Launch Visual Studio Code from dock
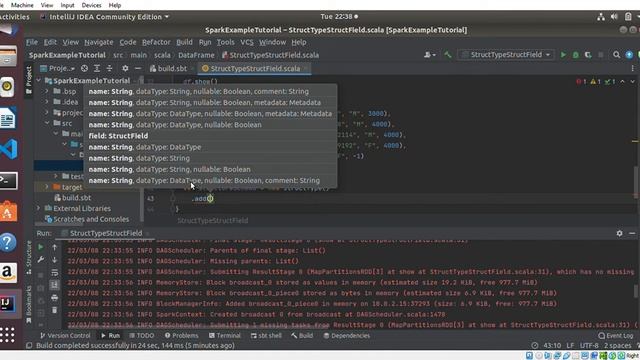The height and width of the screenshot is (360, 640). point(9,149)
